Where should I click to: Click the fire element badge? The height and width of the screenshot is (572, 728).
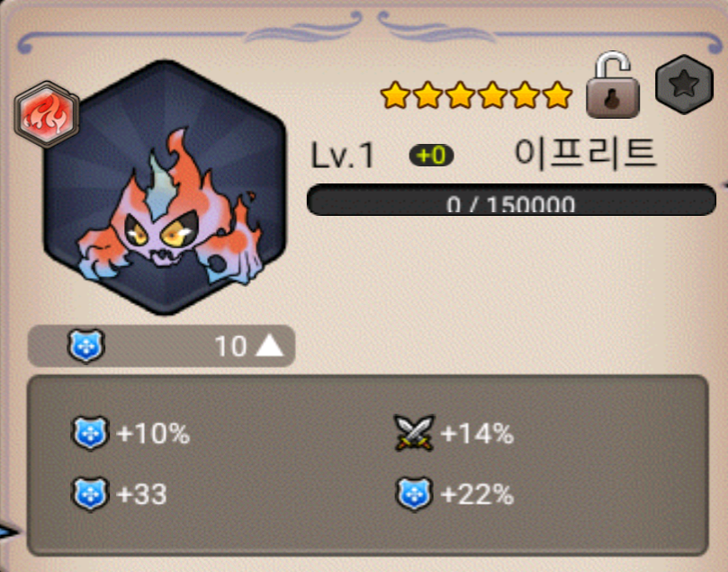46,114
